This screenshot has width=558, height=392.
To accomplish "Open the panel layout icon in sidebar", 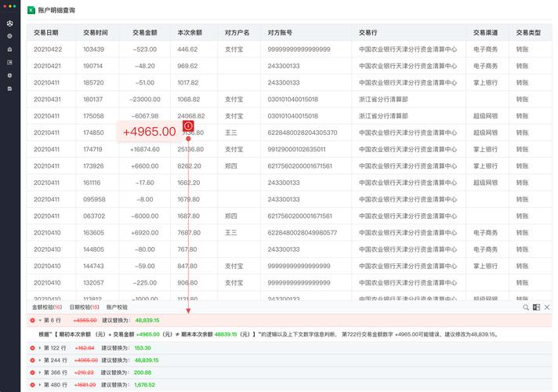I will point(9,62).
